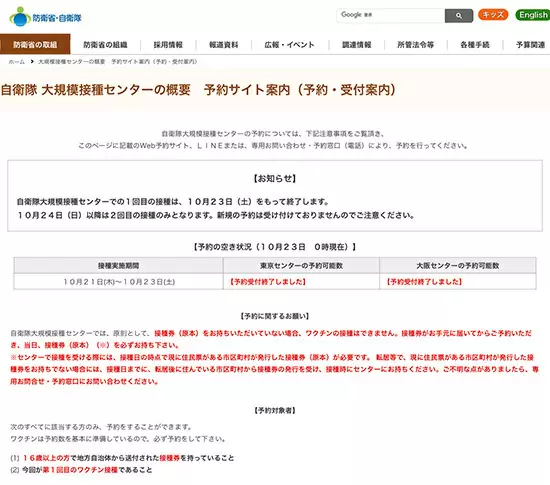
Task: Open the 防衛省の取組 menu tab
Action: [x=35, y=44]
